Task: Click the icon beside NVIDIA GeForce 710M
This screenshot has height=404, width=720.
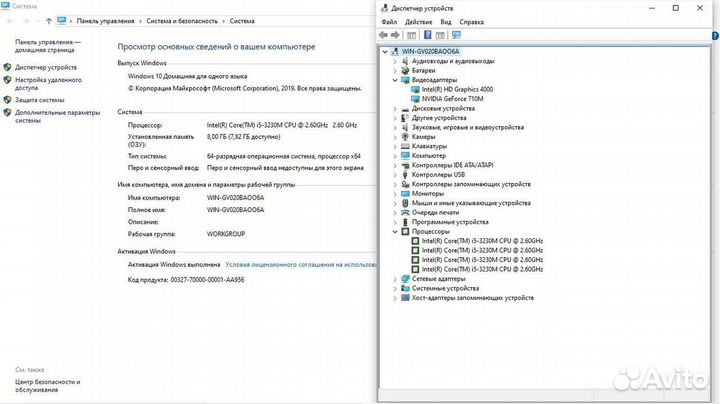Action: pos(415,99)
